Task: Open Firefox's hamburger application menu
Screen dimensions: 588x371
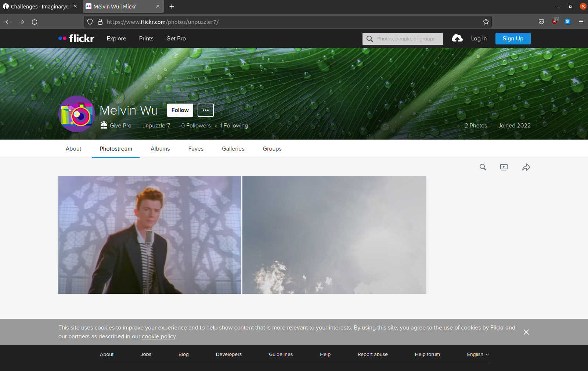Action: [581, 22]
